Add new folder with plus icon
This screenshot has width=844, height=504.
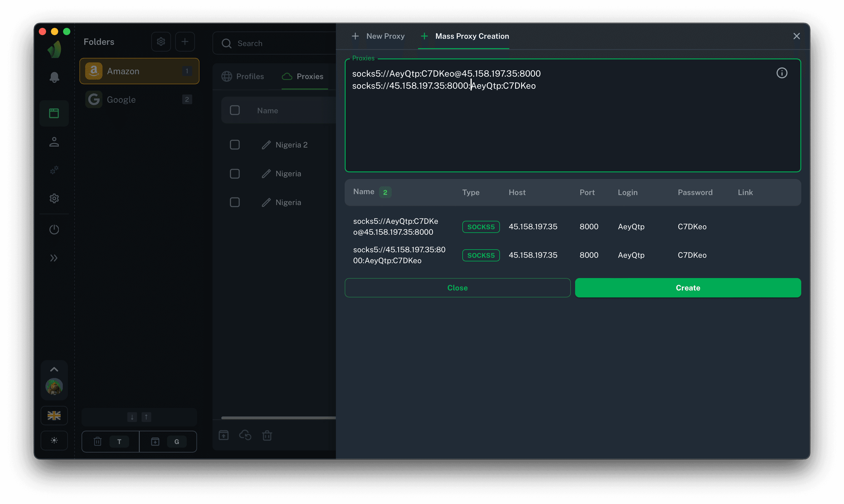pyautogui.click(x=185, y=42)
